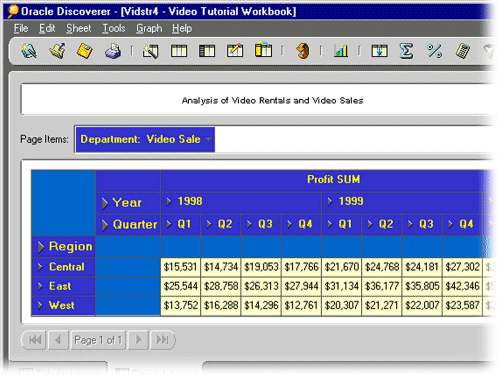The width and height of the screenshot is (498, 375).
Task: Open the File menu
Action: point(21,29)
